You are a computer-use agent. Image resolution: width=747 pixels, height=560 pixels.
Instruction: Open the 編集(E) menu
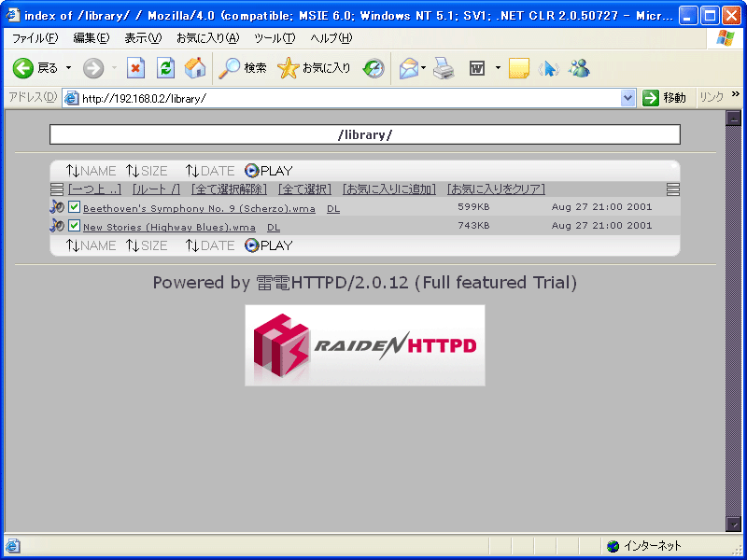pos(91,38)
